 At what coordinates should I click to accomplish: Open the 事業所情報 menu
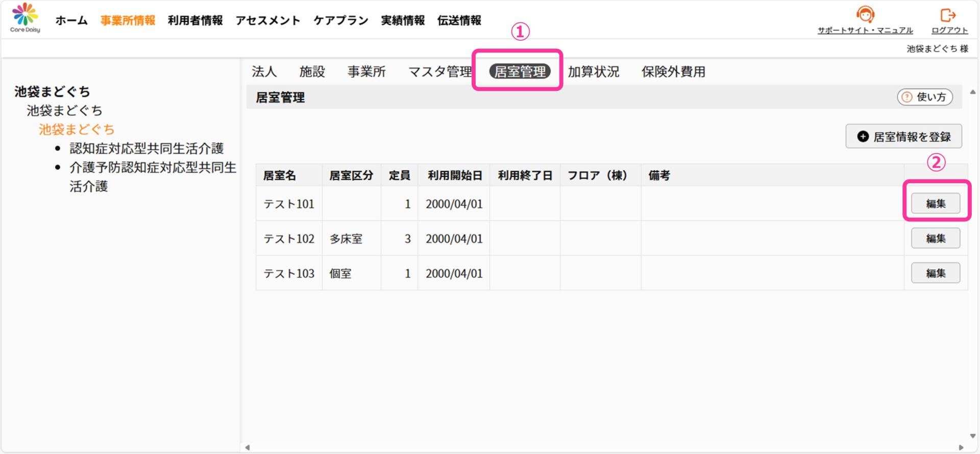click(128, 20)
